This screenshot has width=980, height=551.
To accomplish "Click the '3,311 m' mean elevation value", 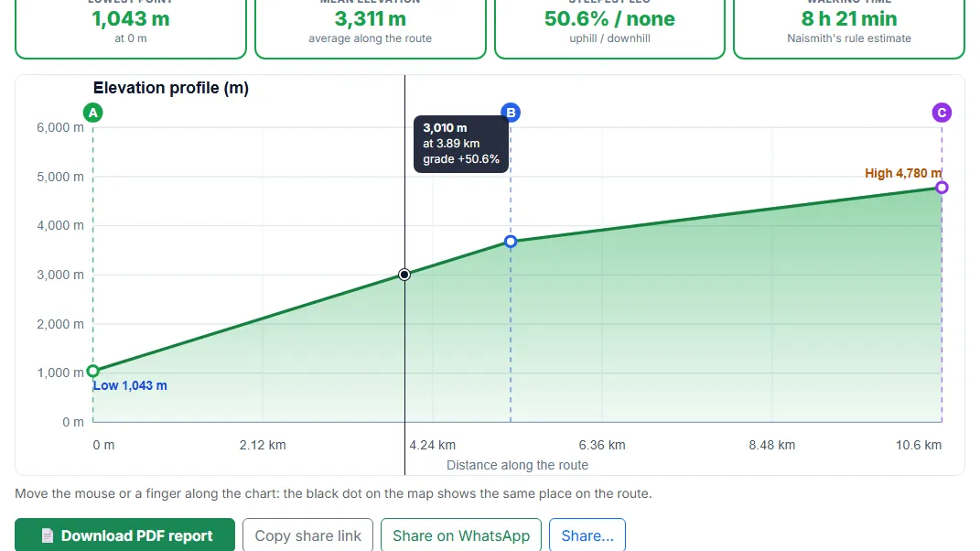I will pyautogui.click(x=370, y=18).
